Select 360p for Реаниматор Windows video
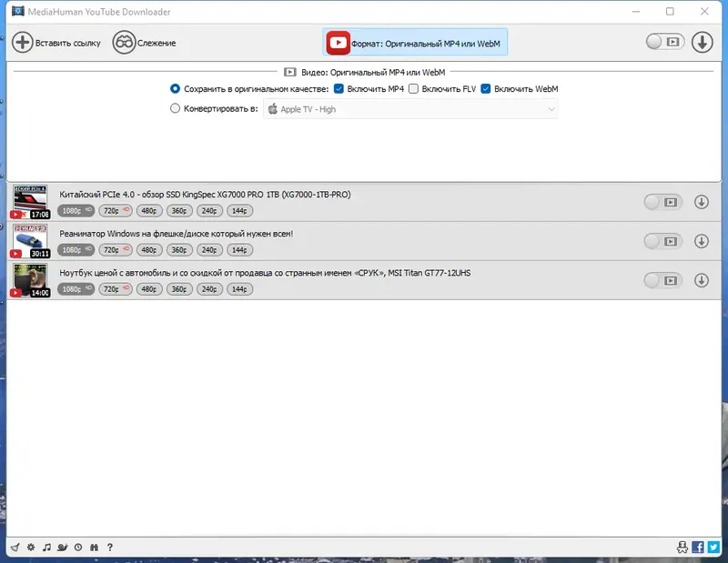 point(179,250)
